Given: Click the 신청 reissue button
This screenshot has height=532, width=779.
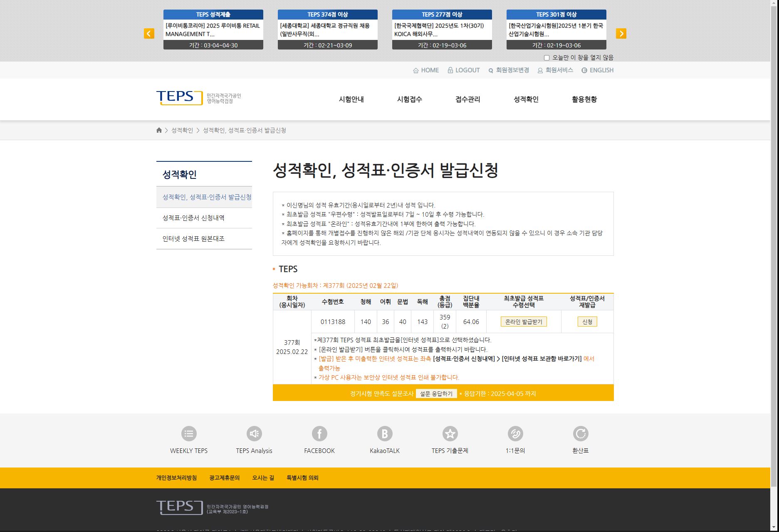Looking at the screenshot, I should point(587,322).
